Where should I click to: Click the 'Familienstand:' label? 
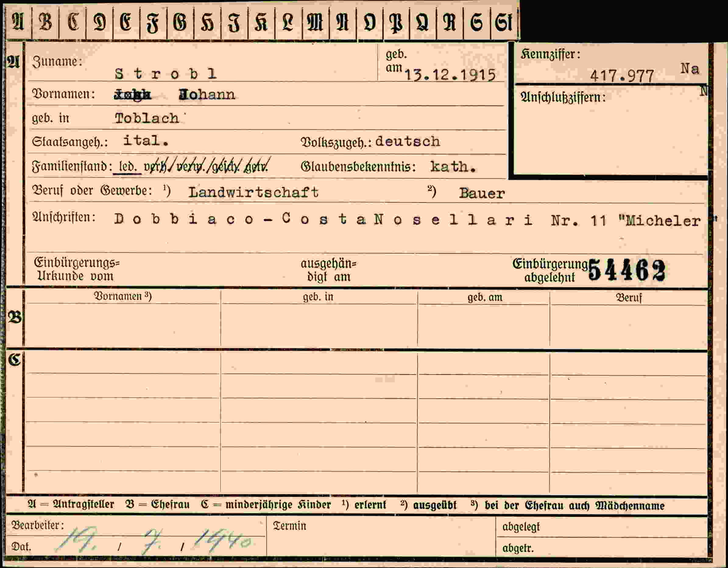point(72,166)
